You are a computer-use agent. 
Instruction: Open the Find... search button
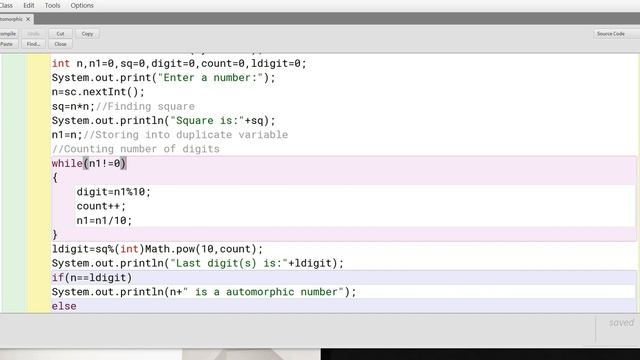(x=33, y=44)
